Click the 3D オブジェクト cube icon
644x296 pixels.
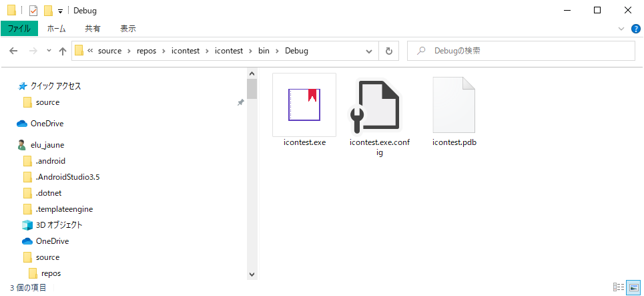pyautogui.click(x=27, y=225)
